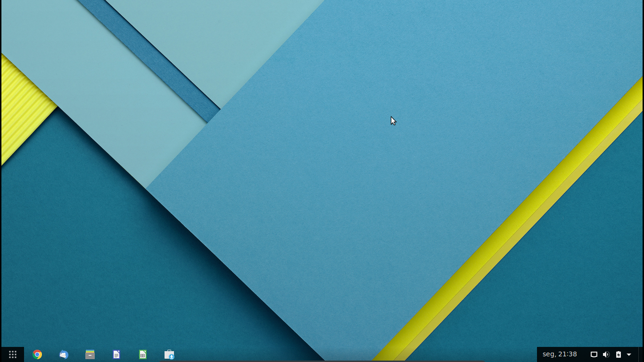Image resolution: width=644 pixels, height=362 pixels.
Task: Mute system audio via the volume indicator
Action: [x=606, y=354]
